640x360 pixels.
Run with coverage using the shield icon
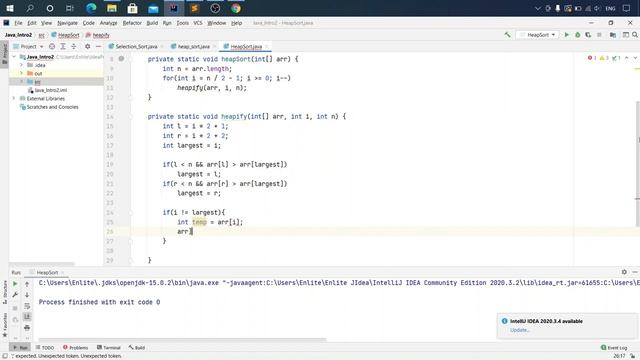click(588, 35)
